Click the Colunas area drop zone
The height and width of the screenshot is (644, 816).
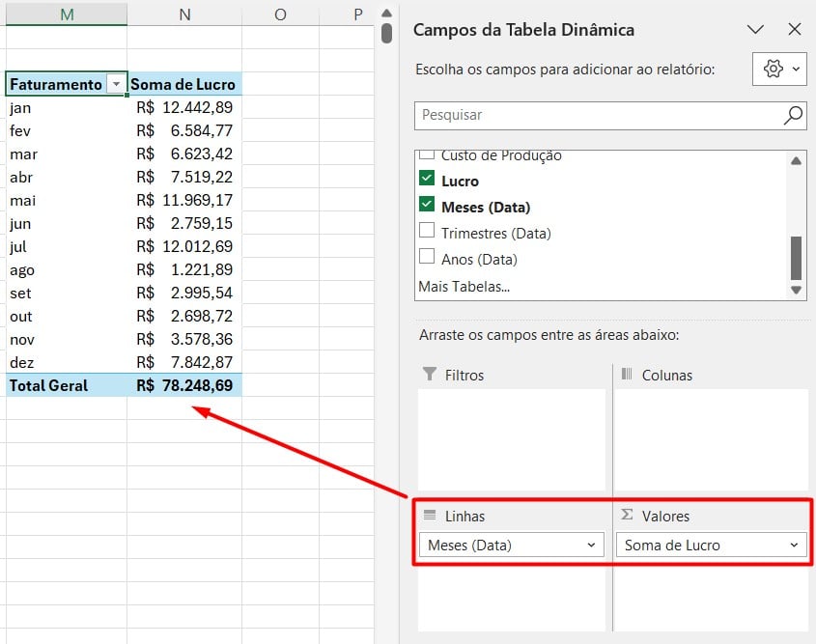pos(712,439)
